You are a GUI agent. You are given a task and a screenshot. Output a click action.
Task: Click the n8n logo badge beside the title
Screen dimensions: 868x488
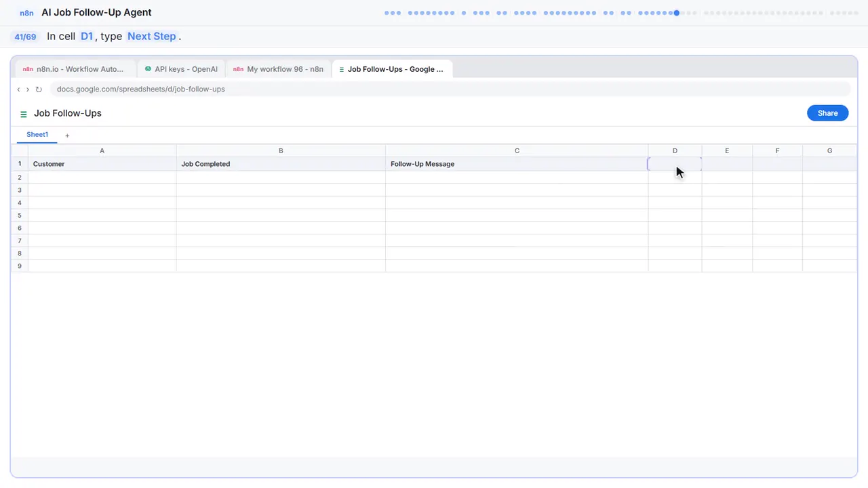pos(27,13)
